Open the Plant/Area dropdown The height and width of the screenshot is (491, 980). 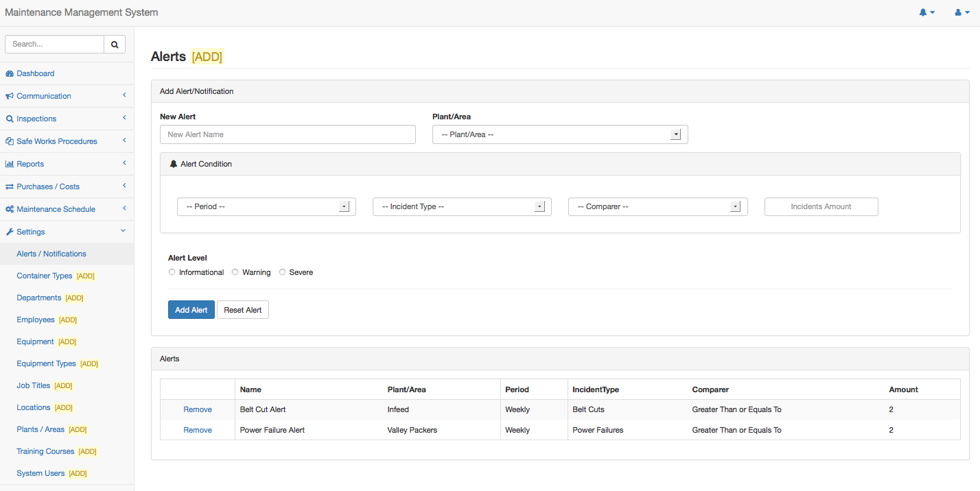[559, 134]
